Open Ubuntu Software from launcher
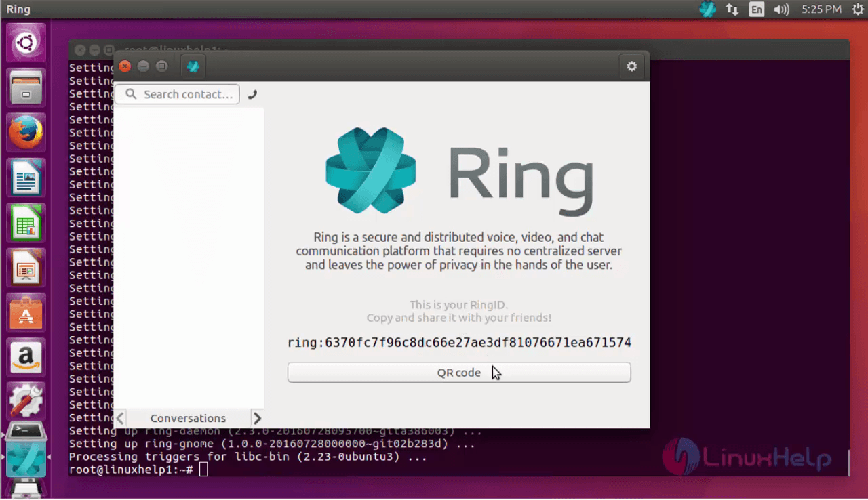 point(26,312)
